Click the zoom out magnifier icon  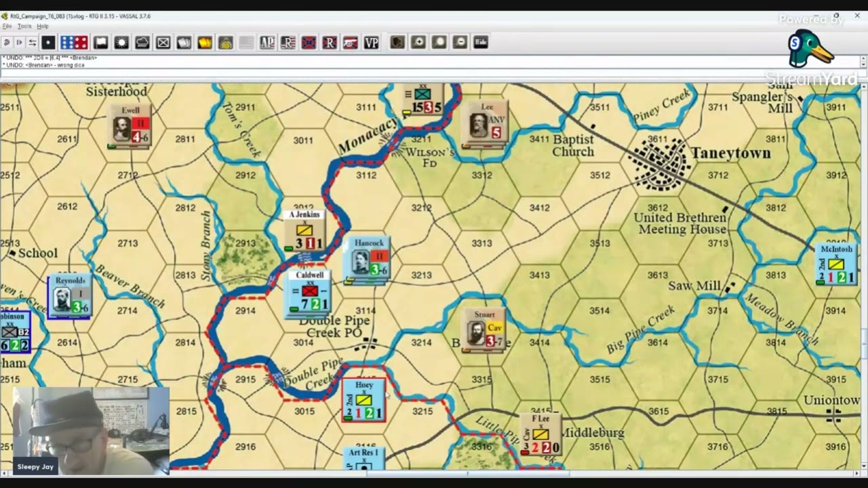pos(460,43)
